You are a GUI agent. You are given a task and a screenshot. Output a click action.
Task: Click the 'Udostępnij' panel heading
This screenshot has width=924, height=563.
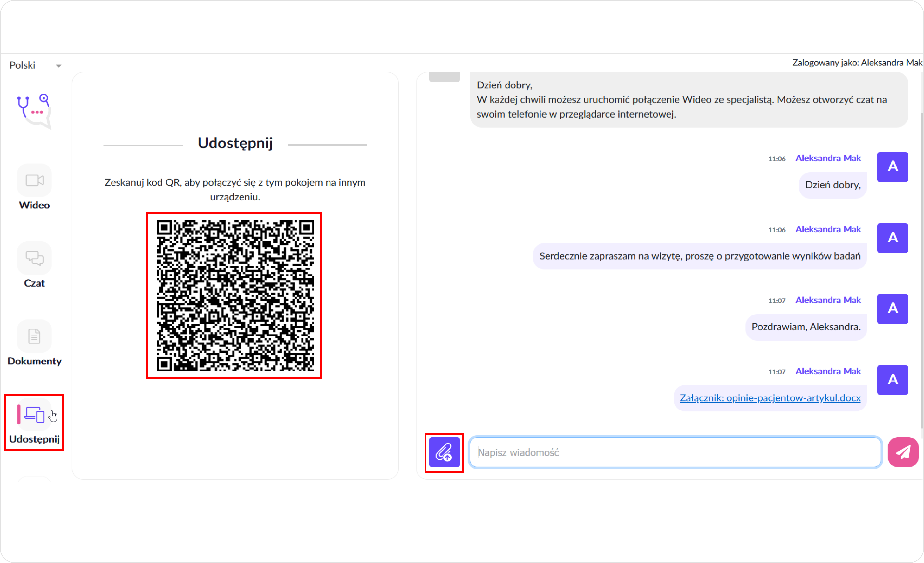[235, 144]
